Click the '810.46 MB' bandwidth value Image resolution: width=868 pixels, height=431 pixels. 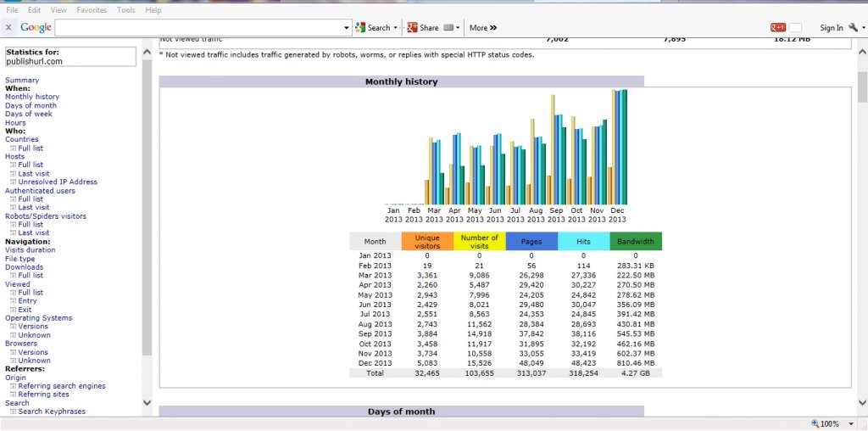click(x=636, y=363)
